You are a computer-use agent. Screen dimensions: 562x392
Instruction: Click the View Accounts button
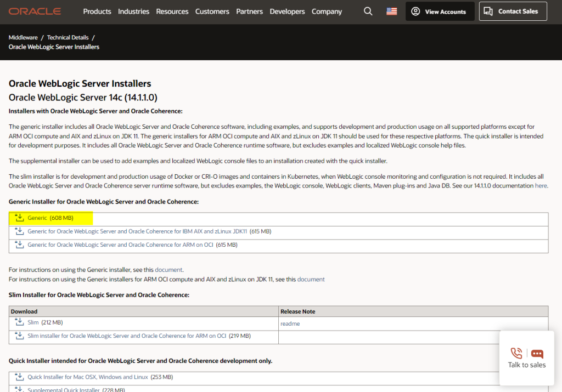pyautogui.click(x=440, y=11)
